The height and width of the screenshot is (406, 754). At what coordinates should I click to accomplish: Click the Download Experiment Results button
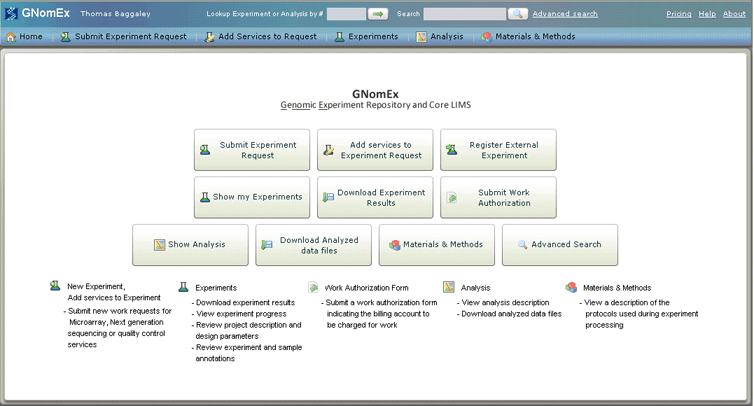[x=375, y=197]
